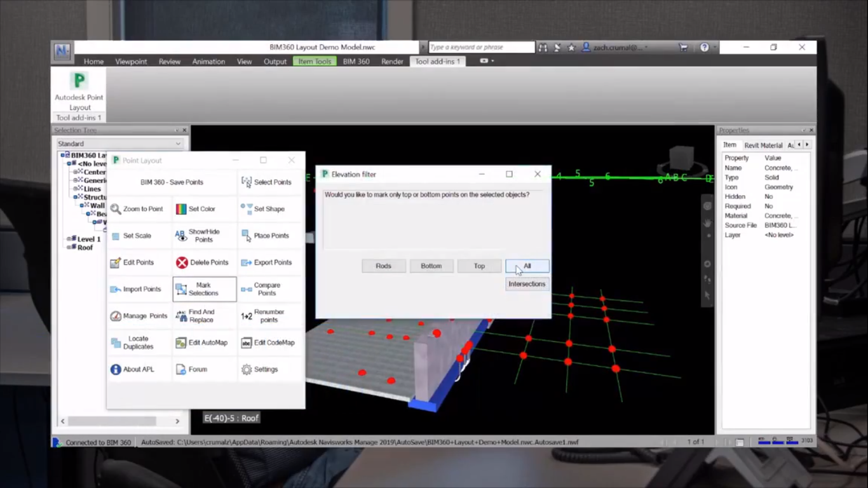Open the Forum link tool

(x=205, y=369)
